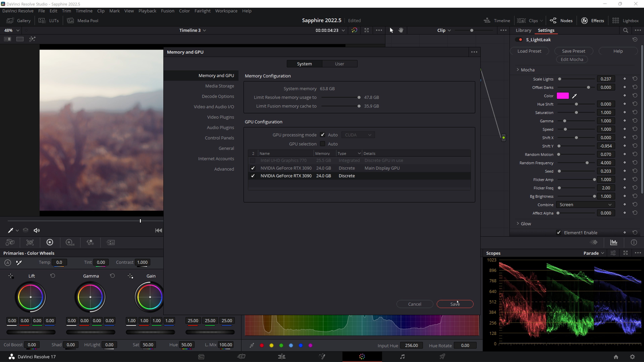The image size is (644, 362).
Task: Jump to first frame in viewer
Action: [158, 230]
